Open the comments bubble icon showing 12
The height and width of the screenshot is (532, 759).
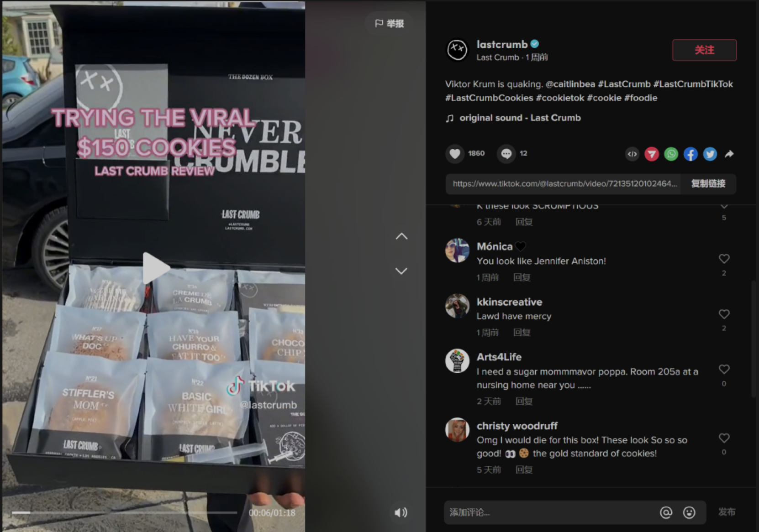[x=506, y=154]
